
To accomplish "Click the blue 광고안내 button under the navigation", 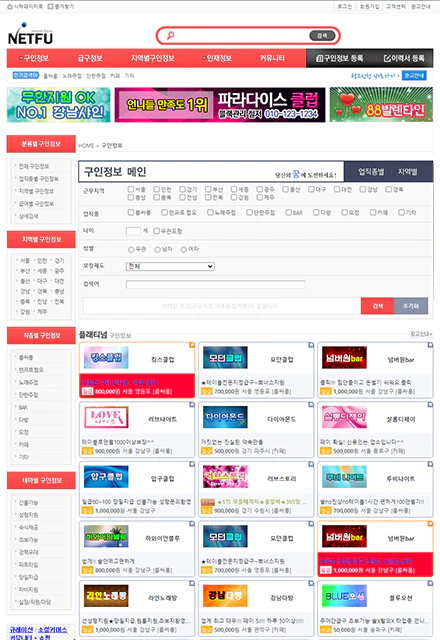I will tap(414, 75).
